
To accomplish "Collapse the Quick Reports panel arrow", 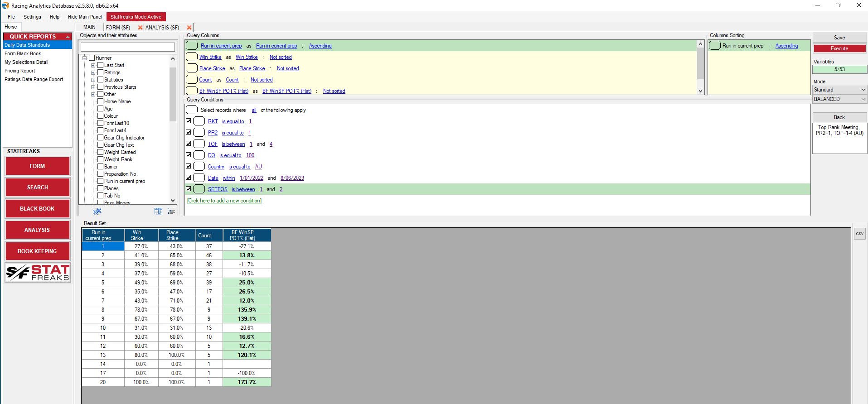I will pyautogui.click(x=68, y=37).
